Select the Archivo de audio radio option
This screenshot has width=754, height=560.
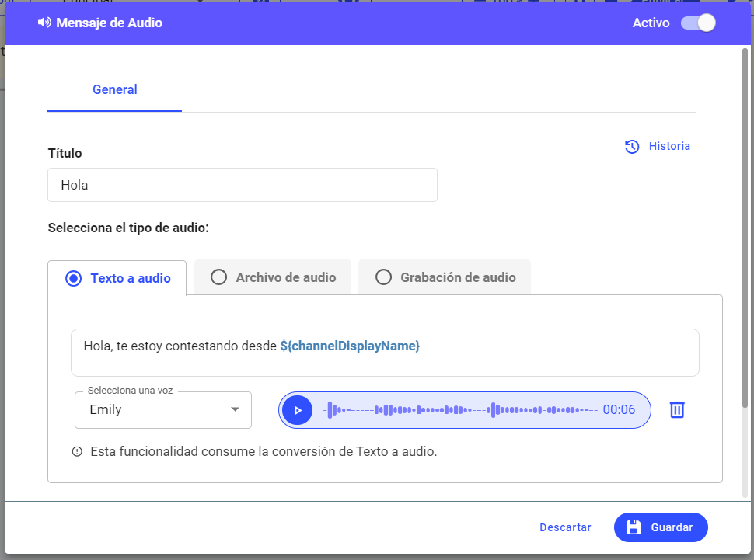click(x=218, y=277)
